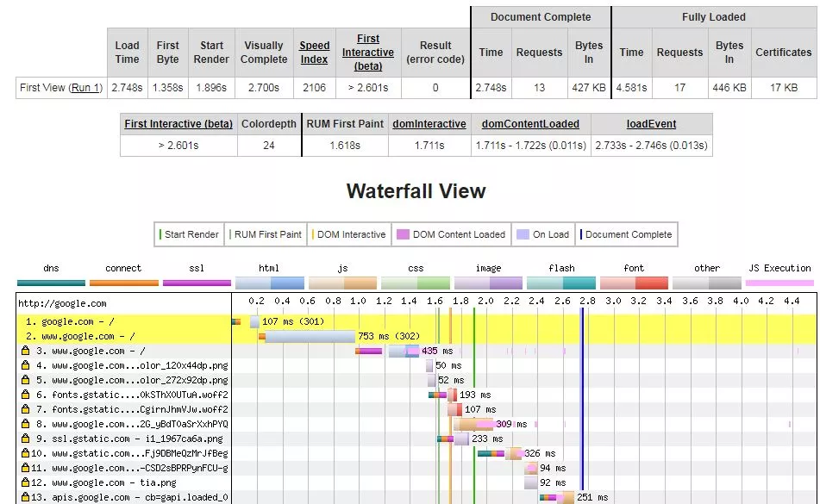Click the lock icon beside request 4
Viewport: 820px width, 504px height.
tap(26, 366)
